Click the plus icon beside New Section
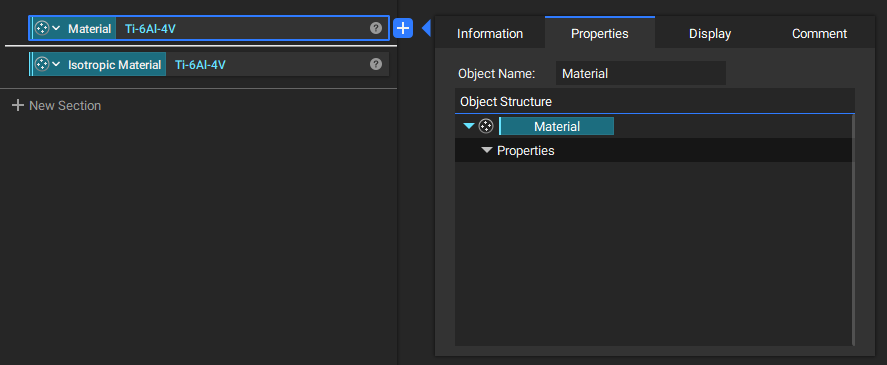The width and height of the screenshot is (887, 365). click(x=18, y=105)
